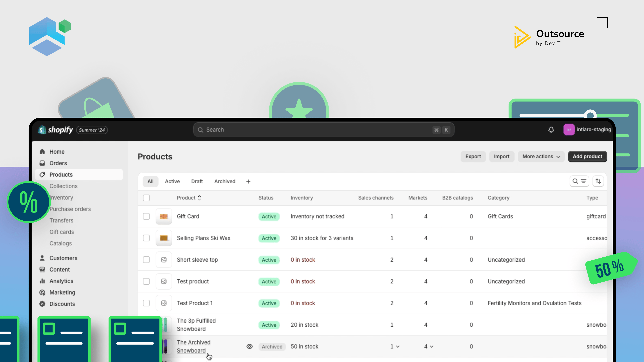Image resolution: width=644 pixels, height=362 pixels.
Task: Open The Archived Snowboard product link
Action: (194, 347)
